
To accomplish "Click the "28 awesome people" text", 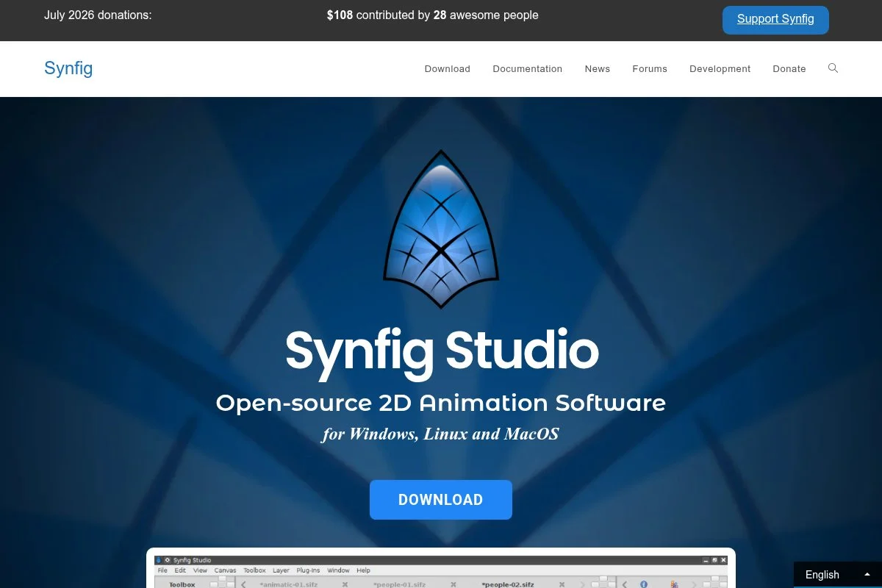I will (x=486, y=15).
